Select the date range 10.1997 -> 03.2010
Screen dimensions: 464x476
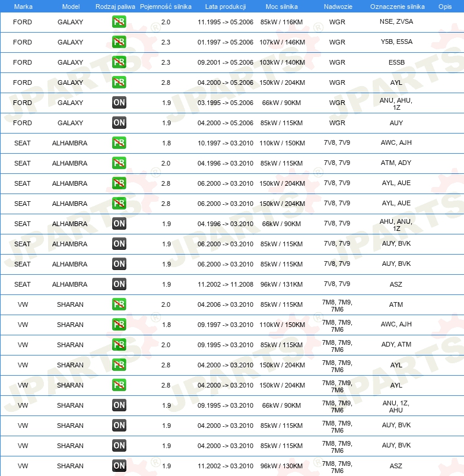click(x=225, y=143)
